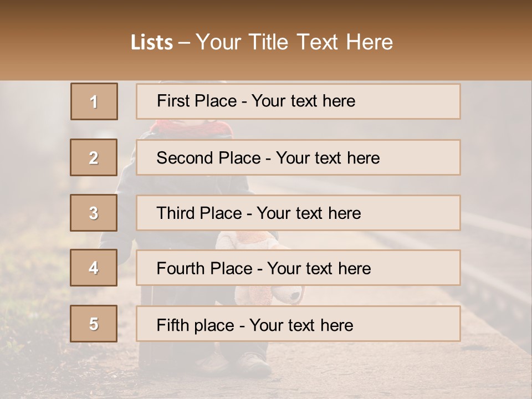This screenshot has width=532, height=399.
Task: Click the Fourth Place text box
Action: click(298, 268)
